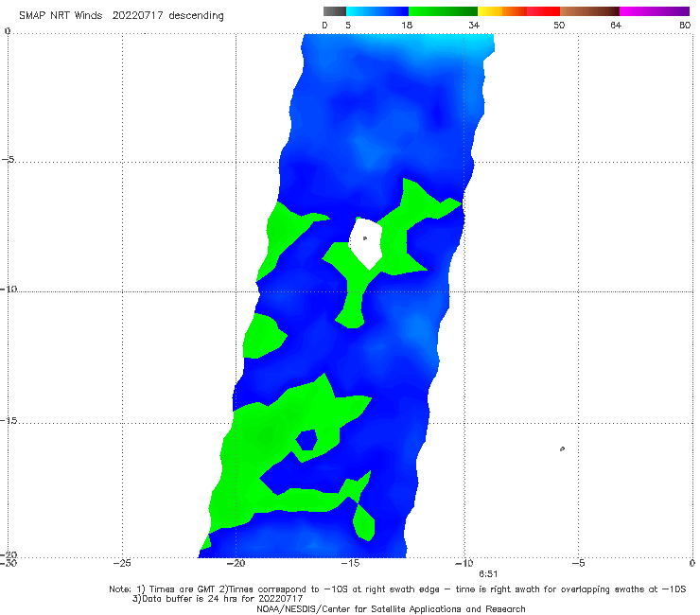Click the blue hole inside the large green region
700x615 pixels.
coord(306,440)
